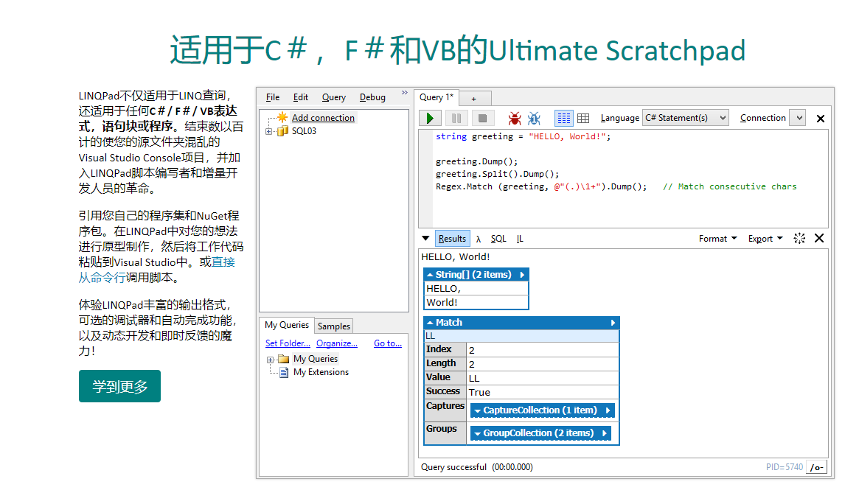
Task: Click the Go to... link
Action: 388,343
